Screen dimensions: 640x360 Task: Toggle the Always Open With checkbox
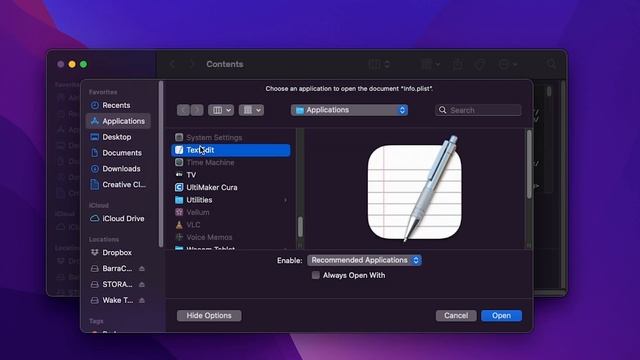pyautogui.click(x=316, y=276)
